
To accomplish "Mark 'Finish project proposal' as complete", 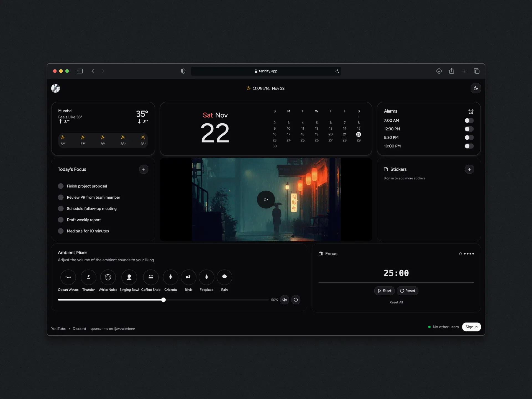I will click(61, 186).
